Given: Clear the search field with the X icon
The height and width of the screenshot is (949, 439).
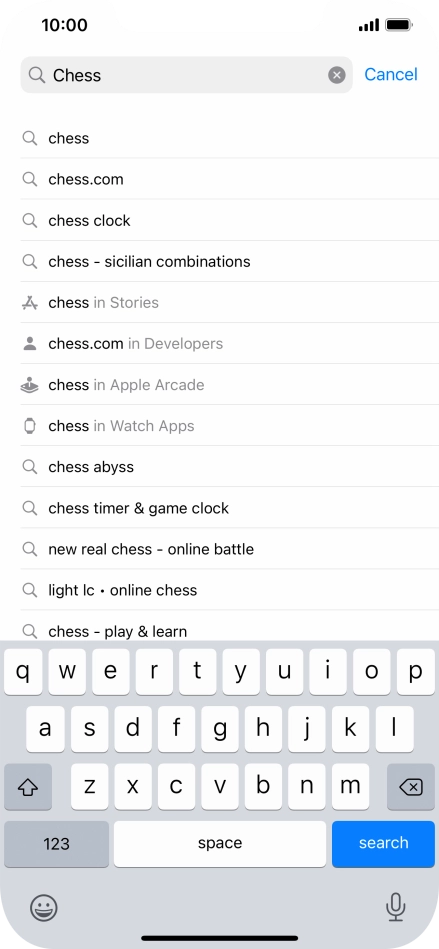Looking at the screenshot, I should pyautogui.click(x=337, y=75).
